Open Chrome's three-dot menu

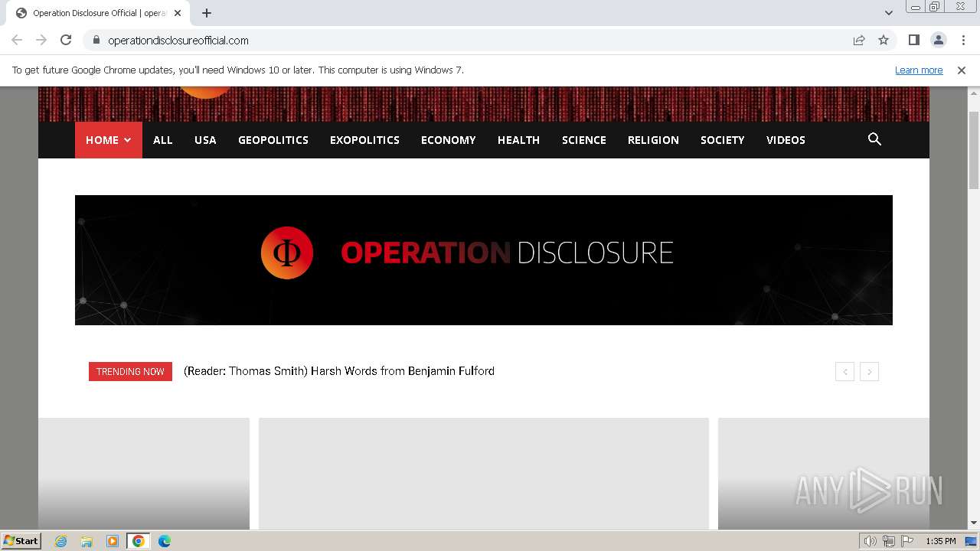coord(963,40)
